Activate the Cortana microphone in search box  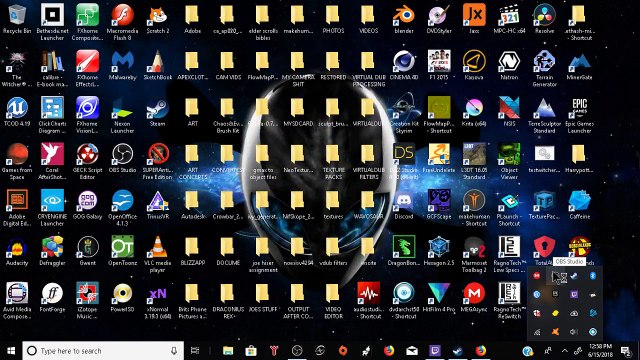[x=174, y=351]
